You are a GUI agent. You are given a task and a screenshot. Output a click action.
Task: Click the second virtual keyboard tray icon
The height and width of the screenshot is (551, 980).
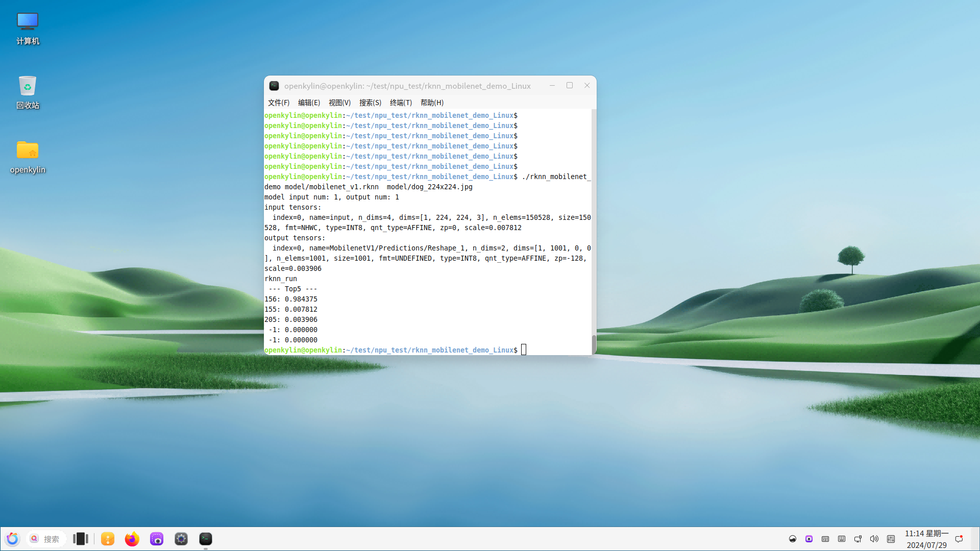(842, 539)
